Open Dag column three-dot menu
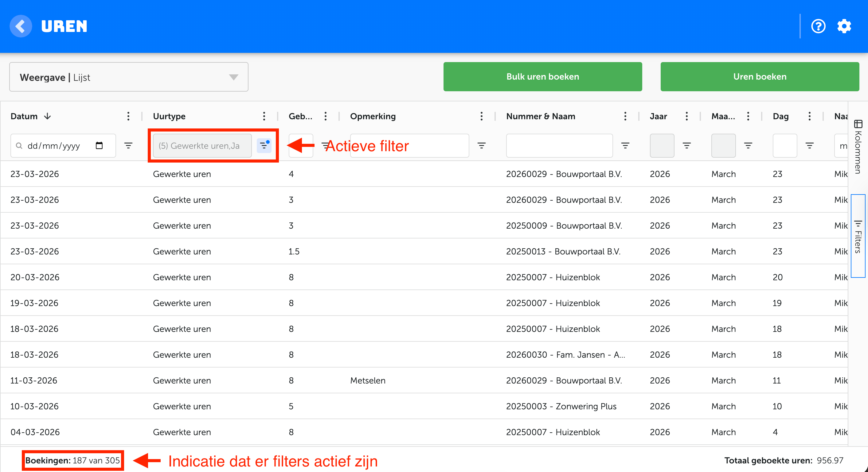The image size is (868, 472). [x=809, y=116]
